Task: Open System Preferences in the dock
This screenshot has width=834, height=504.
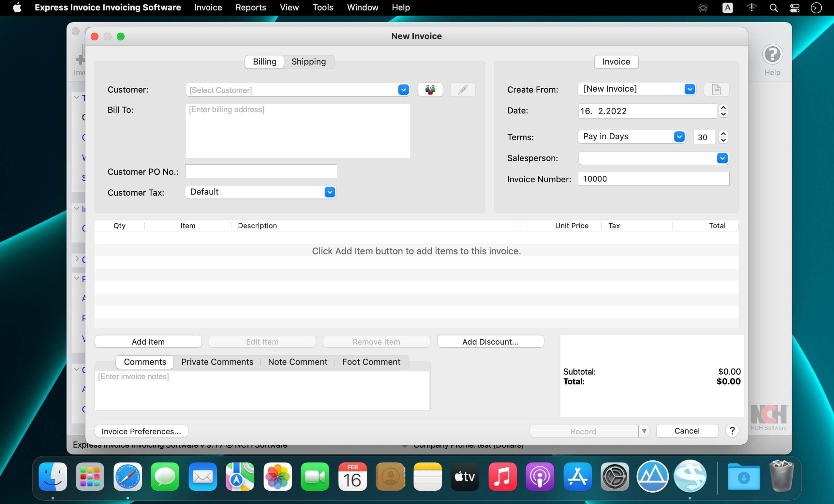Action: (x=615, y=477)
